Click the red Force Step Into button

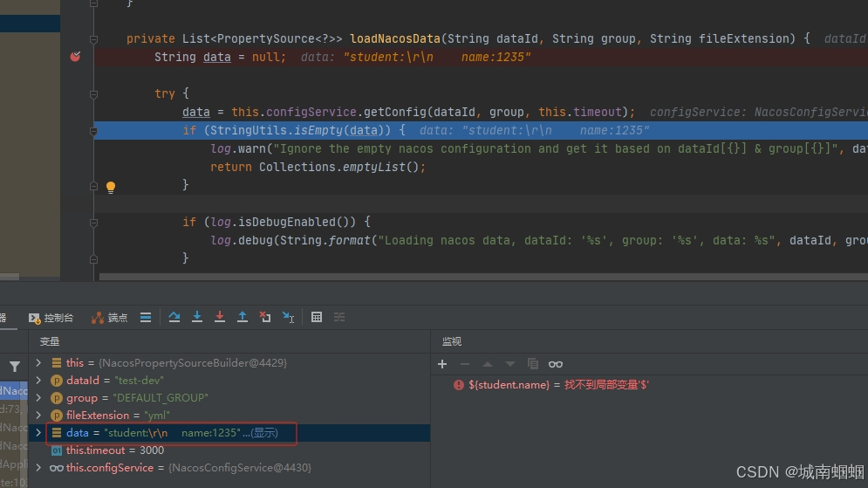point(220,318)
